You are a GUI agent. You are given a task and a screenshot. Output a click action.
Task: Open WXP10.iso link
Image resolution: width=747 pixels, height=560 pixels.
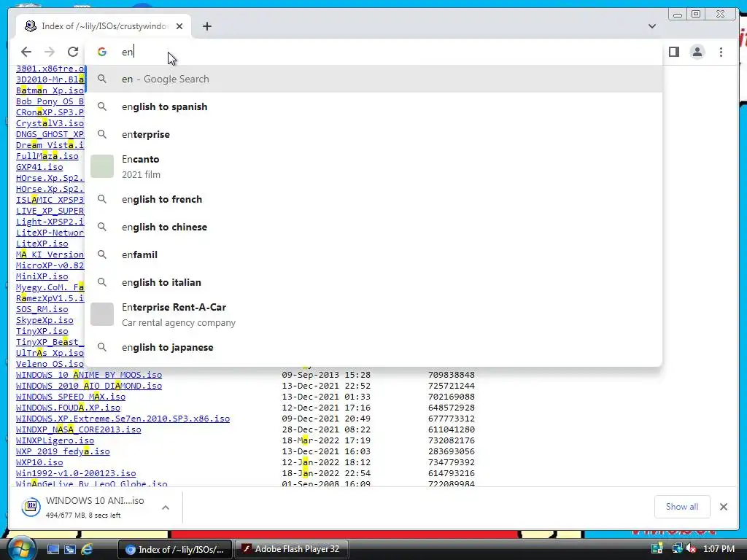point(39,462)
